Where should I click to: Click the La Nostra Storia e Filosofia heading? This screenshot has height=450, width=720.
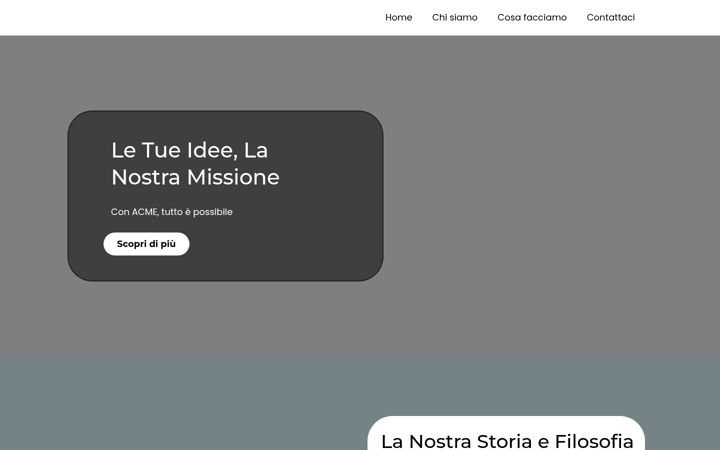coord(507,441)
